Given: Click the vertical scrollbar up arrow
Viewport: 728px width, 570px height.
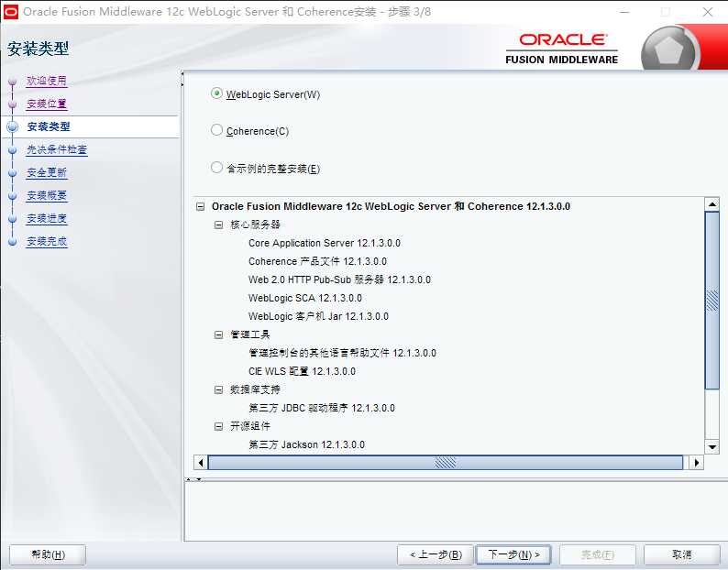Looking at the screenshot, I should coord(711,204).
